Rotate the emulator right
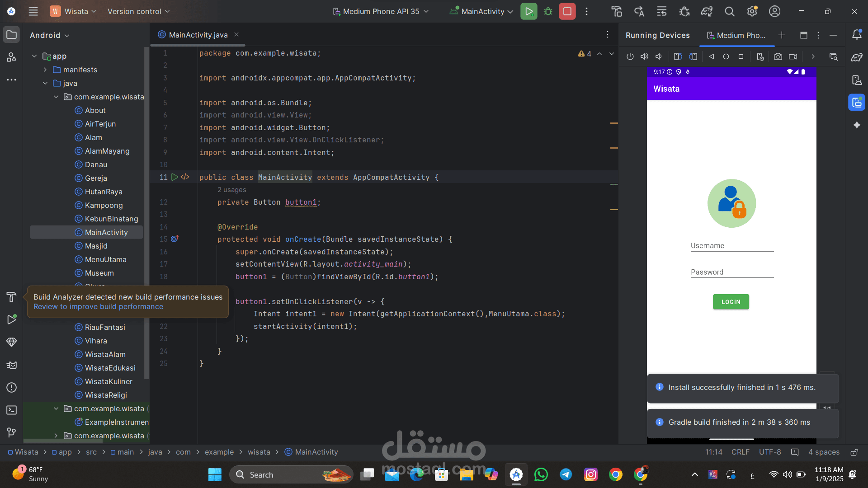 click(x=693, y=56)
